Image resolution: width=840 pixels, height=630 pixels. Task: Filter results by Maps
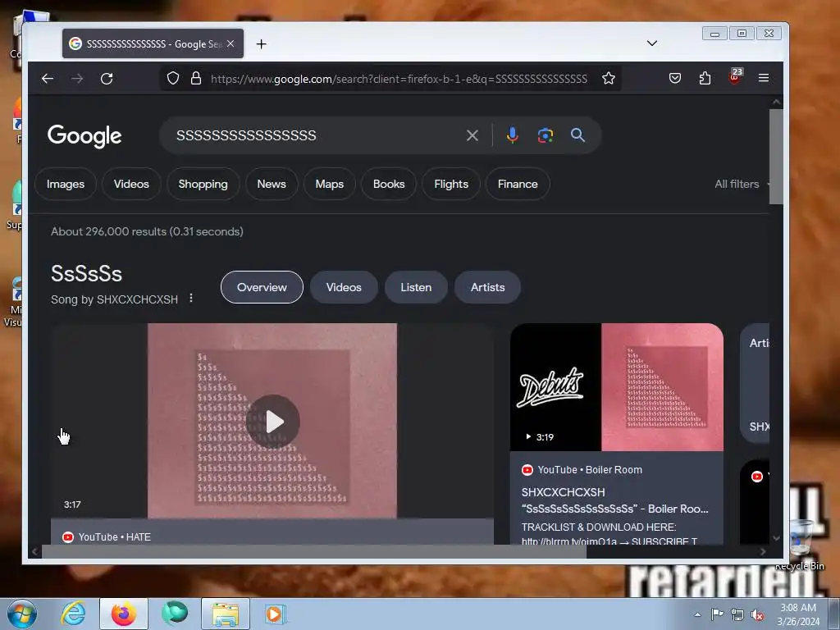click(330, 184)
